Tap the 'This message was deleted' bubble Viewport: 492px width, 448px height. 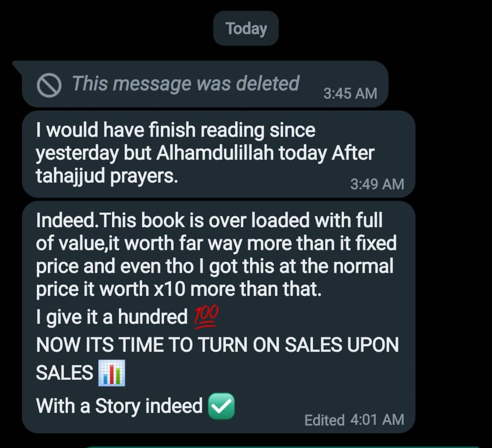205,84
